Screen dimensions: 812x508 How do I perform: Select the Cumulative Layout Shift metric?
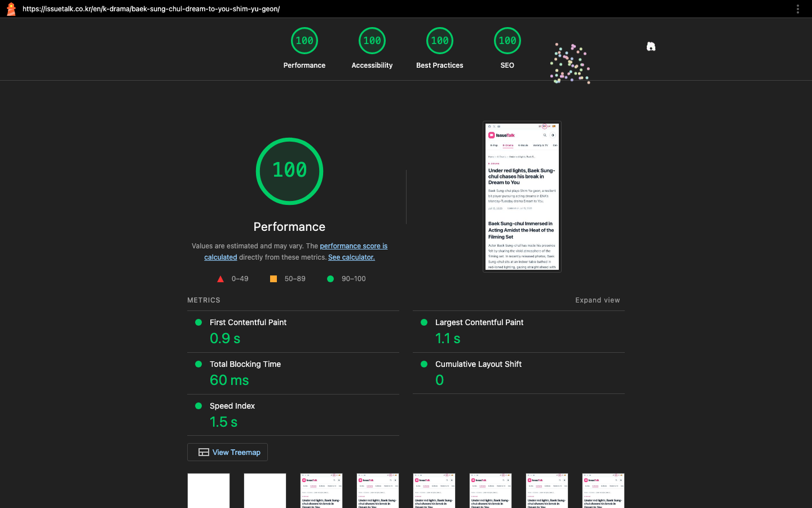[519, 373]
